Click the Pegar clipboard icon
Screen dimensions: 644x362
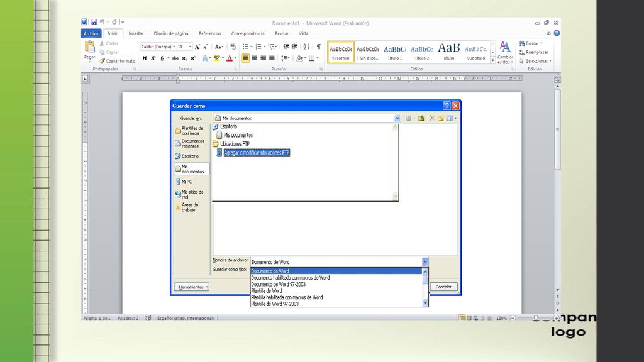point(89,47)
